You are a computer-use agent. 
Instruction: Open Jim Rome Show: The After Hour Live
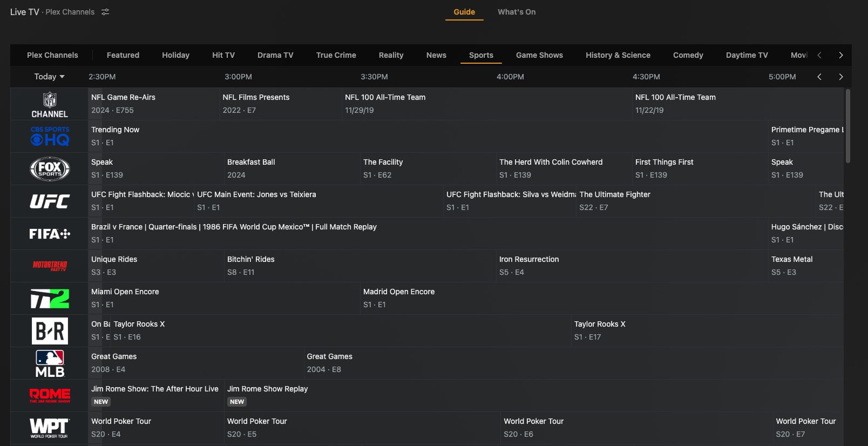pos(156,395)
